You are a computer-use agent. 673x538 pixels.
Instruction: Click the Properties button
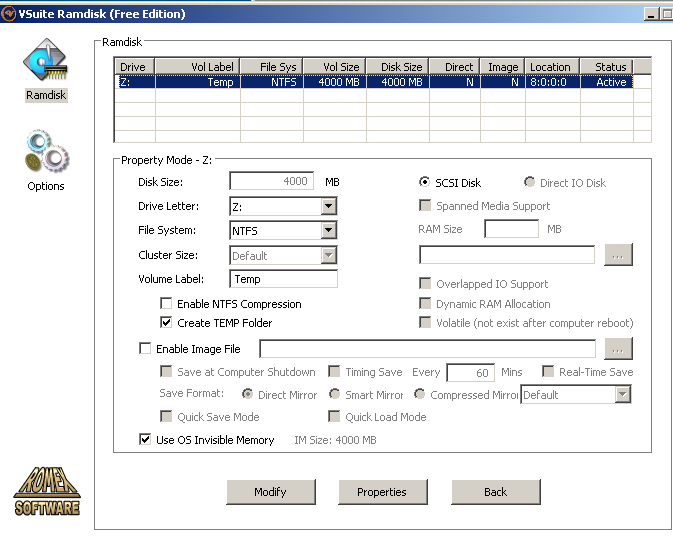(383, 492)
